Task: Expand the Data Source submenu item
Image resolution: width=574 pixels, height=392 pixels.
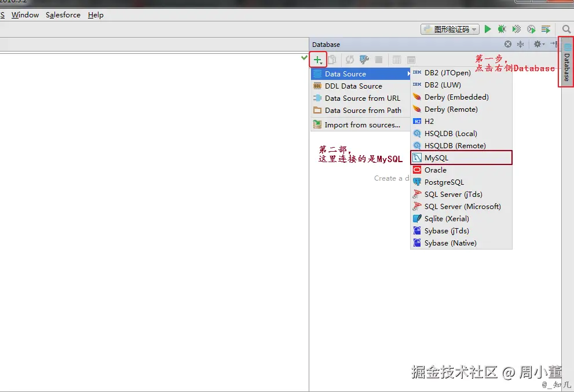Action: point(361,74)
